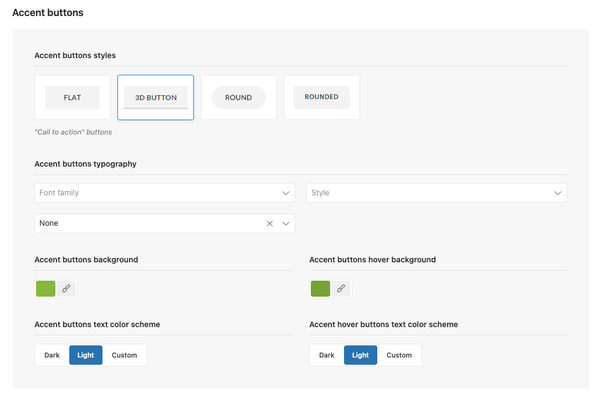600x393 pixels.
Task: Choose the Rounded accent button style
Action: [321, 97]
